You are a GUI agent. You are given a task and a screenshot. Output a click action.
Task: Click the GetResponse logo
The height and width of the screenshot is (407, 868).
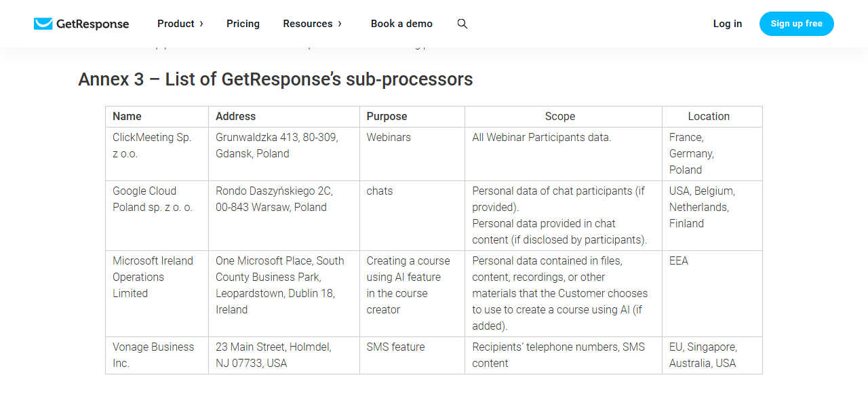(x=81, y=24)
